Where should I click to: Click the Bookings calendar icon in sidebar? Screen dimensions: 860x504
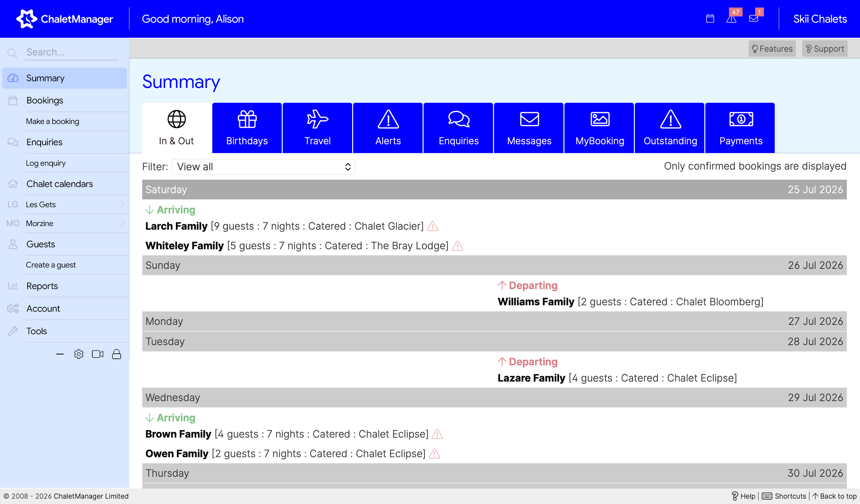(13, 101)
